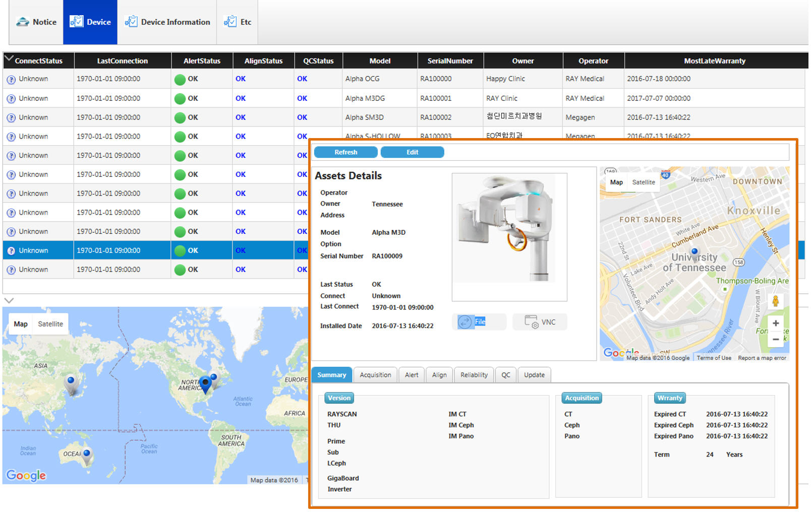Switch to the Acquisition tab
812x521 pixels.
coord(375,375)
